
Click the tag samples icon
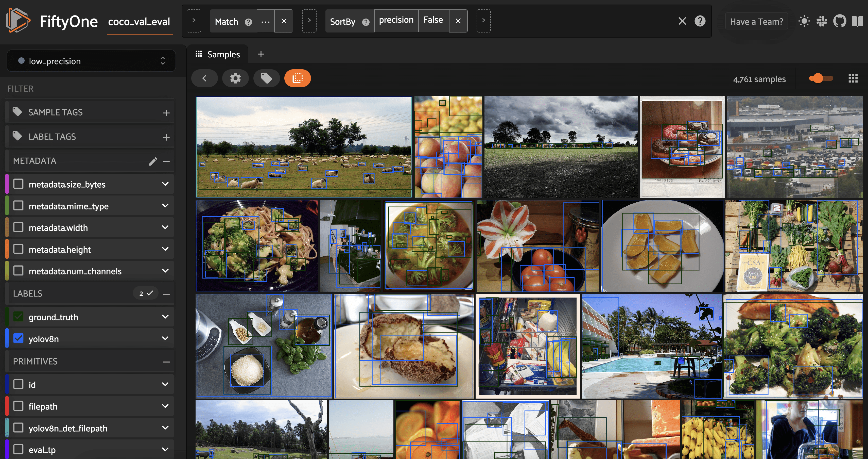coord(266,78)
